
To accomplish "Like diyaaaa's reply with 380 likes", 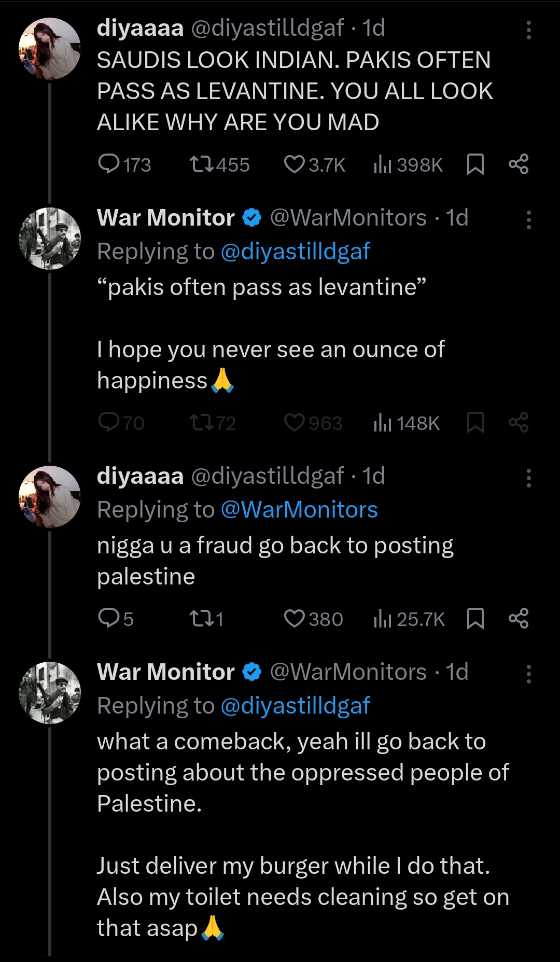I will pos(295,618).
